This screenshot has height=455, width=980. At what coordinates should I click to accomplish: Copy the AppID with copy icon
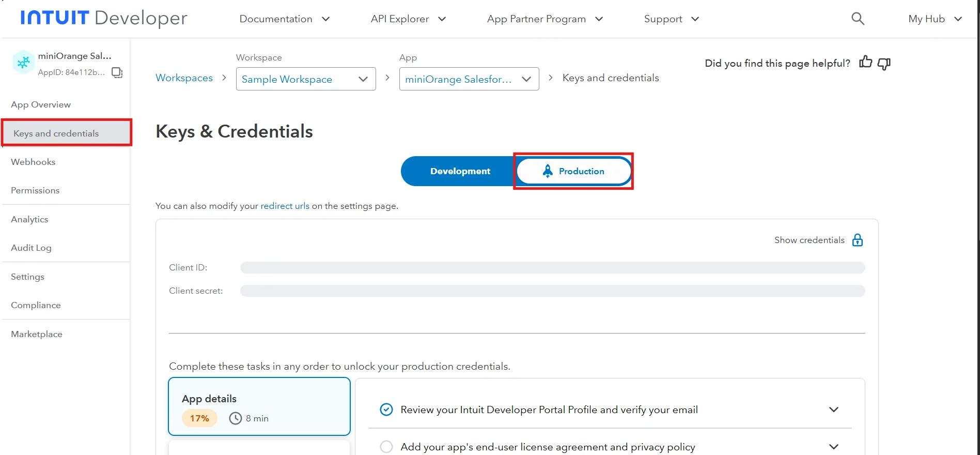(117, 72)
